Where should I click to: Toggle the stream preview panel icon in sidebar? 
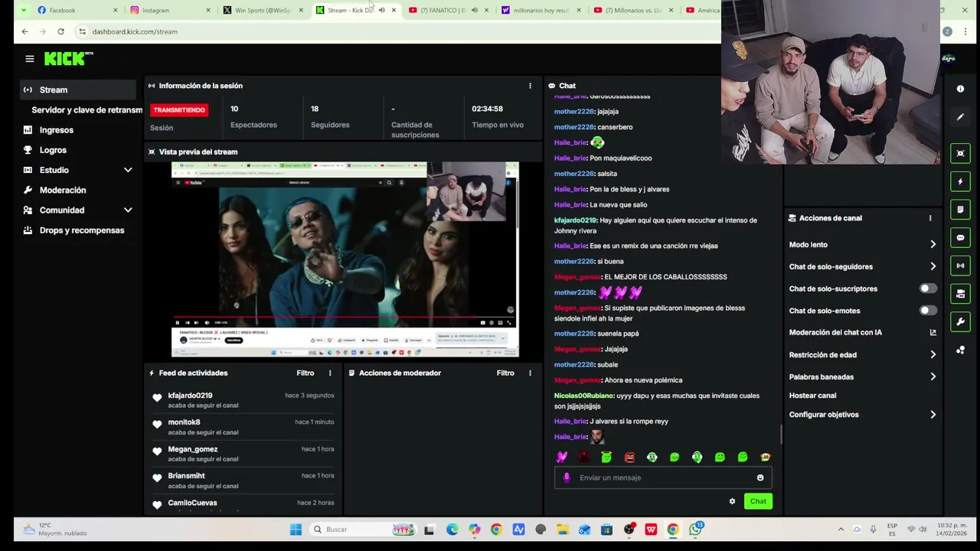[960, 154]
